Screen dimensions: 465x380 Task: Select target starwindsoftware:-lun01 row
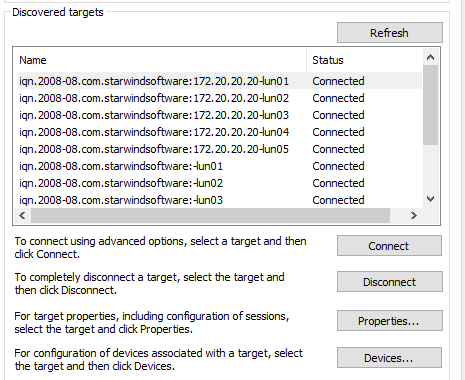pos(220,166)
